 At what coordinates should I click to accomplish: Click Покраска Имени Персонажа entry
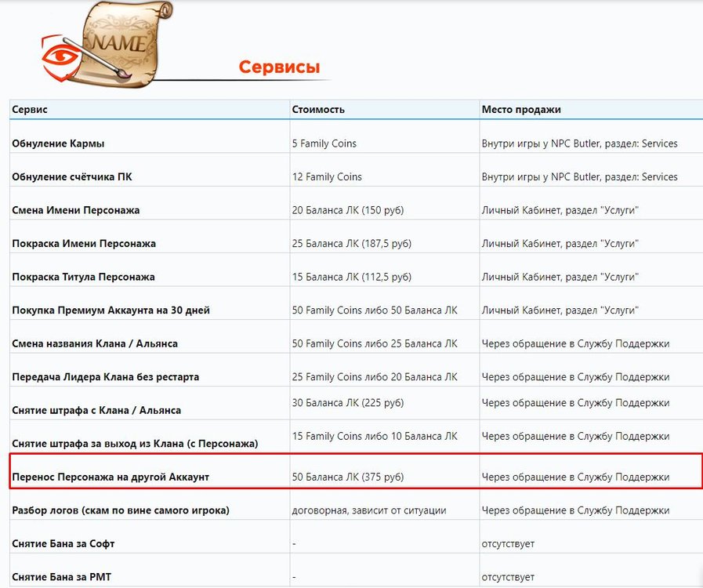pos(84,244)
